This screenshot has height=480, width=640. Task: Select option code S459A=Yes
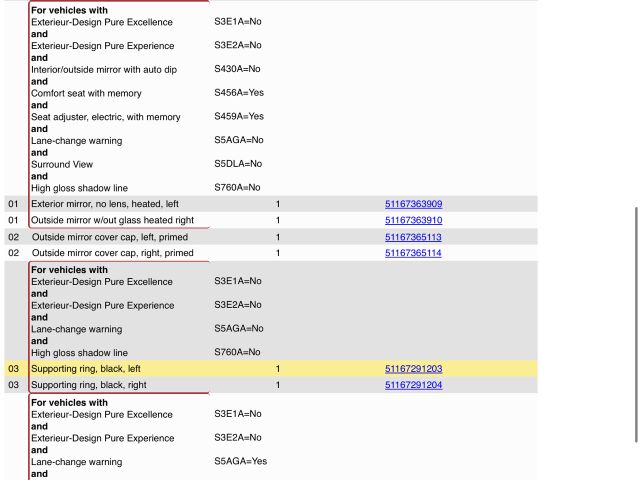point(238,116)
